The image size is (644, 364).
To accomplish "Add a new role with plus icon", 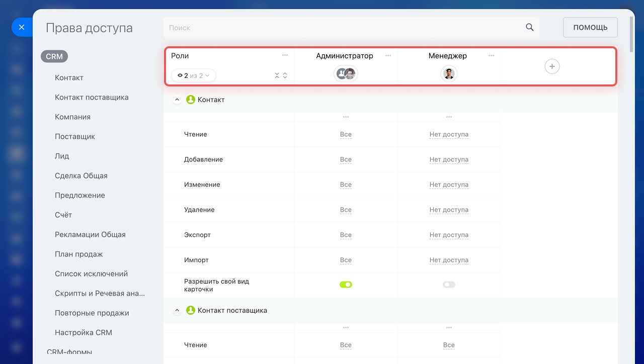I will [552, 66].
